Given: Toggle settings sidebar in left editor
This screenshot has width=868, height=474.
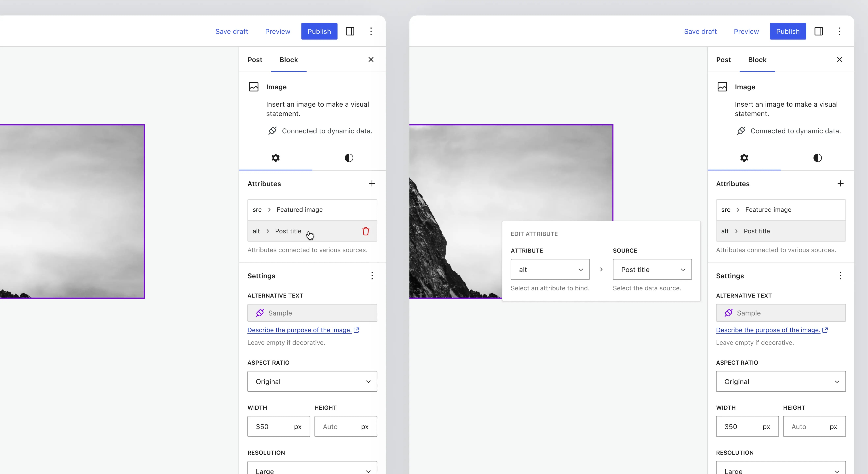Looking at the screenshot, I should [350, 31].
